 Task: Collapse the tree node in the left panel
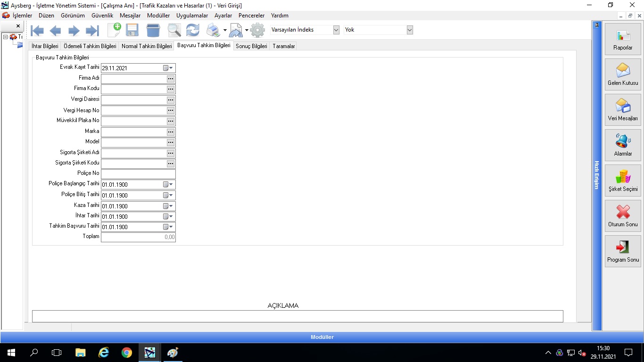(x=5, y=37)
